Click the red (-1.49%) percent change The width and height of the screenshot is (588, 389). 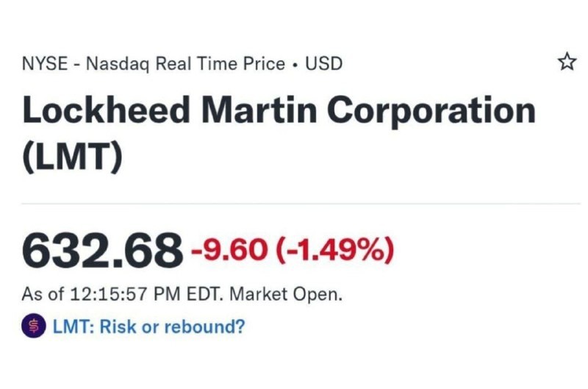coord(334,251)
